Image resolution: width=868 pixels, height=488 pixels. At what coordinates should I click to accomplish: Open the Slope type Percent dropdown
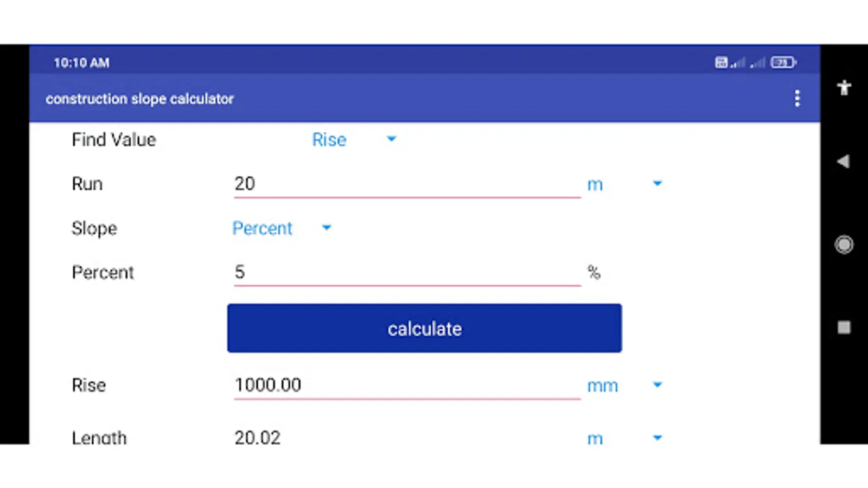(281, 228)
